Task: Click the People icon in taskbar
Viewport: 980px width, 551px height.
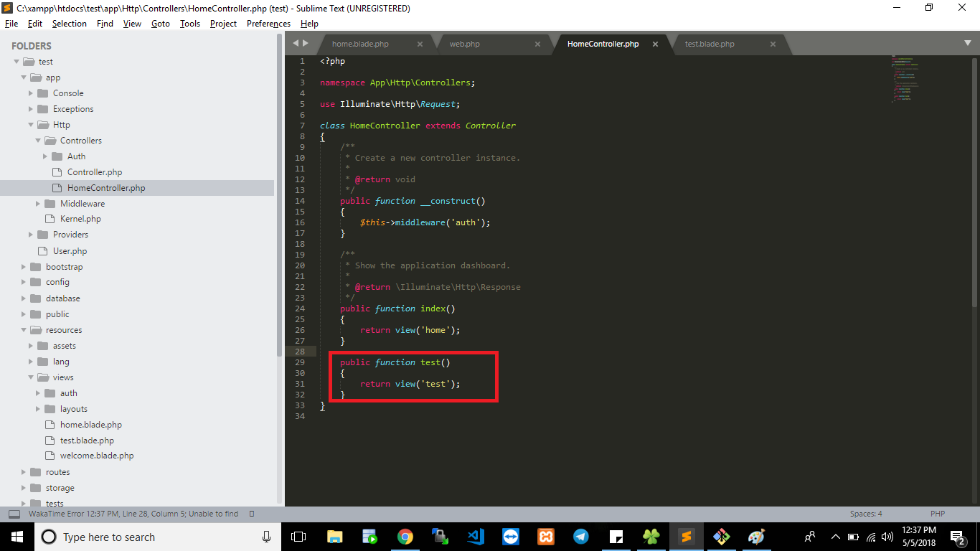Action: 809,537
